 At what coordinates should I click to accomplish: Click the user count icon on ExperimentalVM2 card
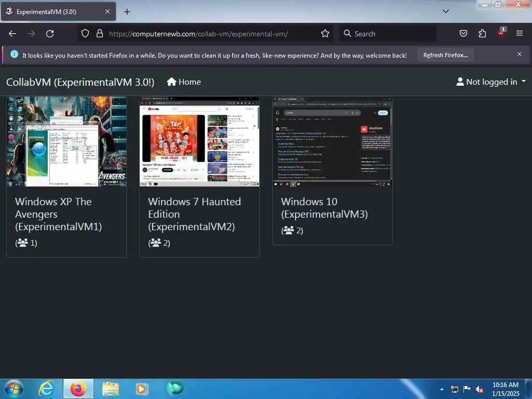tap(156, 243)
